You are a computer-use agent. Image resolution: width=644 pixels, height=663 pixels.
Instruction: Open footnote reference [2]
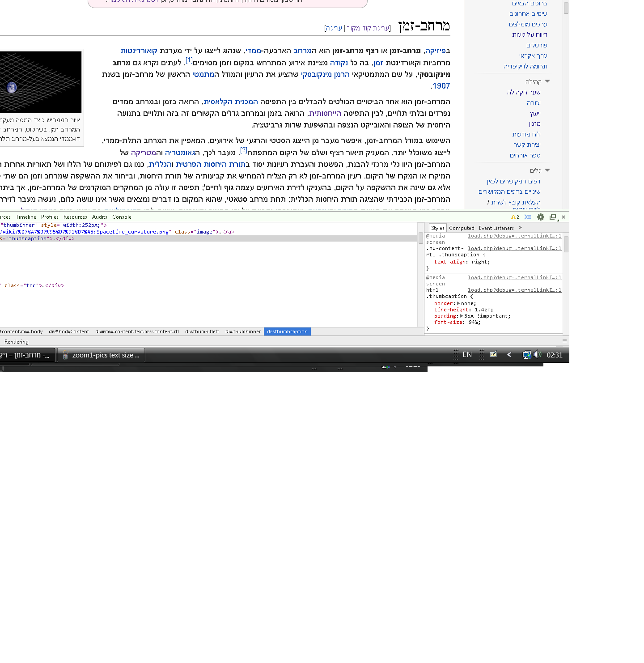pyautogui.click(x=244, y=150)
